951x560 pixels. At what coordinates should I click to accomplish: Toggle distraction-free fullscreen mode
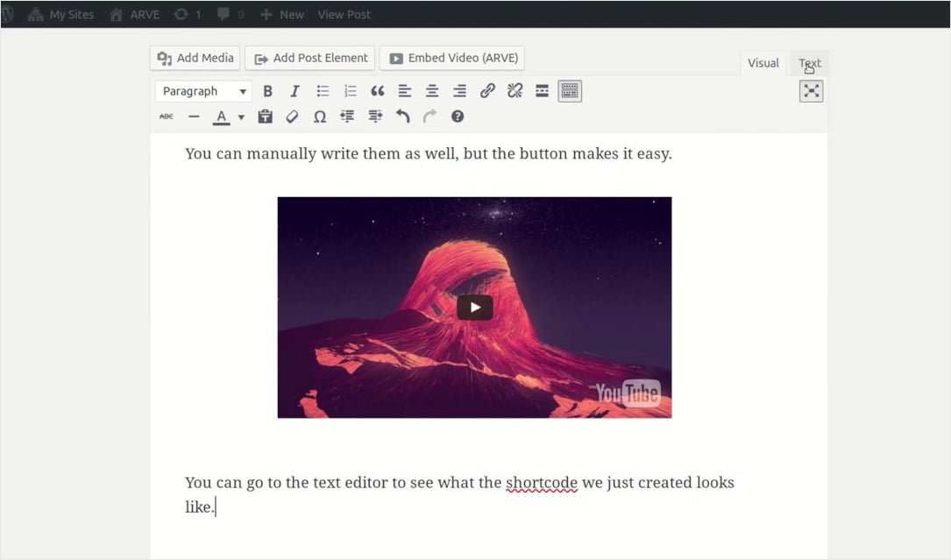pyautogui.click(x=811, y=90)
